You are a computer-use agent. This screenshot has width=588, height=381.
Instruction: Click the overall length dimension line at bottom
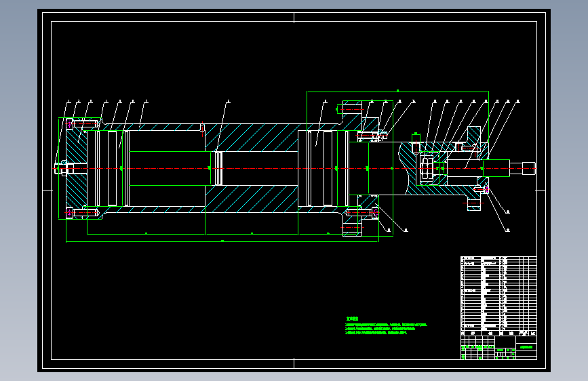click(x=222, y=242)
